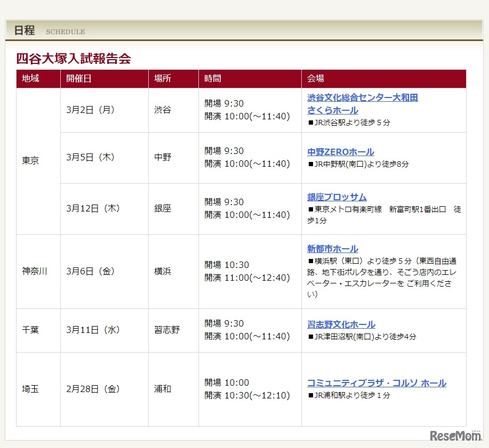489x448 pixels.
Task: Open the コミュニティプラザ・コルソ ホール link
Action: [x=376, y=382]
